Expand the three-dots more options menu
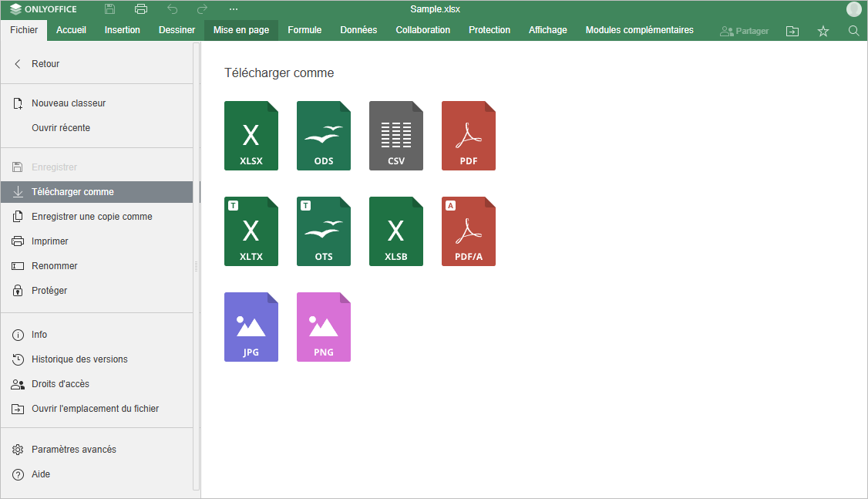The image size is (868, 499). coord(234,9)
